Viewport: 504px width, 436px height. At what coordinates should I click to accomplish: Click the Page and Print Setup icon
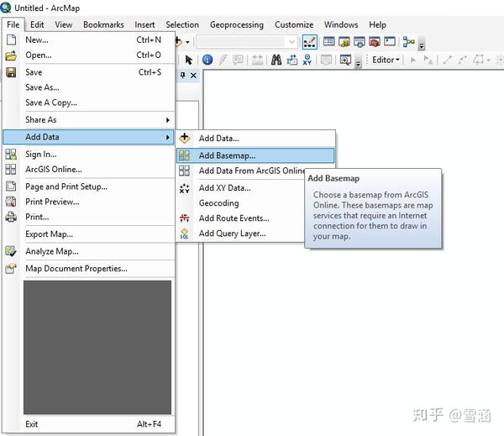click(11, 186)
